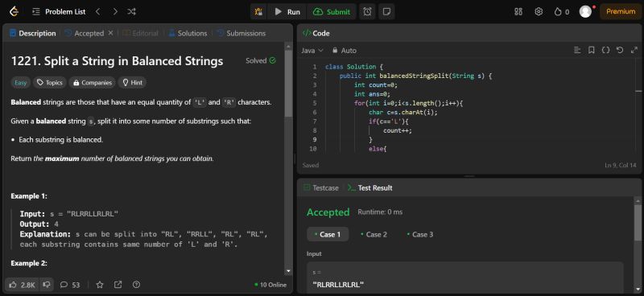Reset code to default with undo icon
Viewport: 644px width, 296px height.
pyautogui.click(x=620, y=50)
